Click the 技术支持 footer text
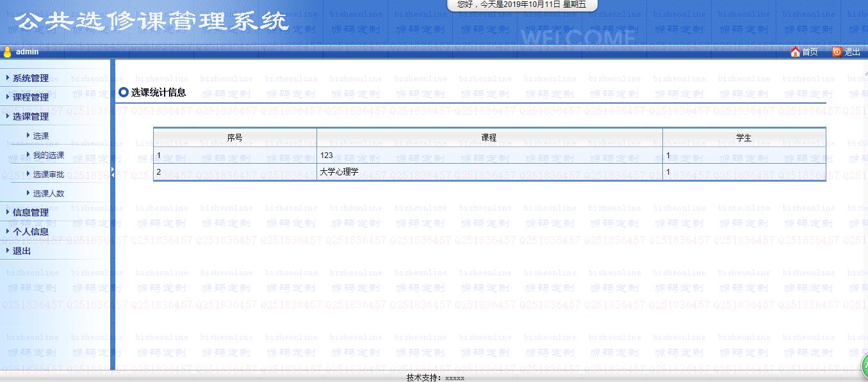868x382 pixels. pos(435,378)
